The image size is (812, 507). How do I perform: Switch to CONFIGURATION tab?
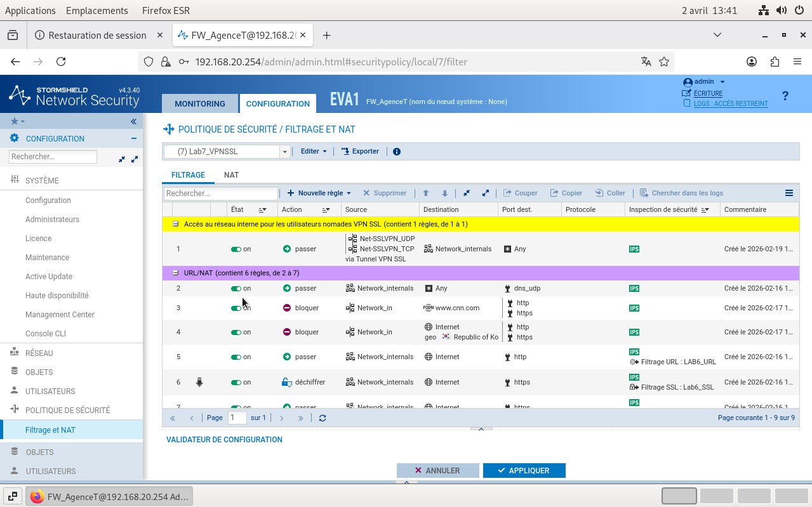tap(277, 103)
